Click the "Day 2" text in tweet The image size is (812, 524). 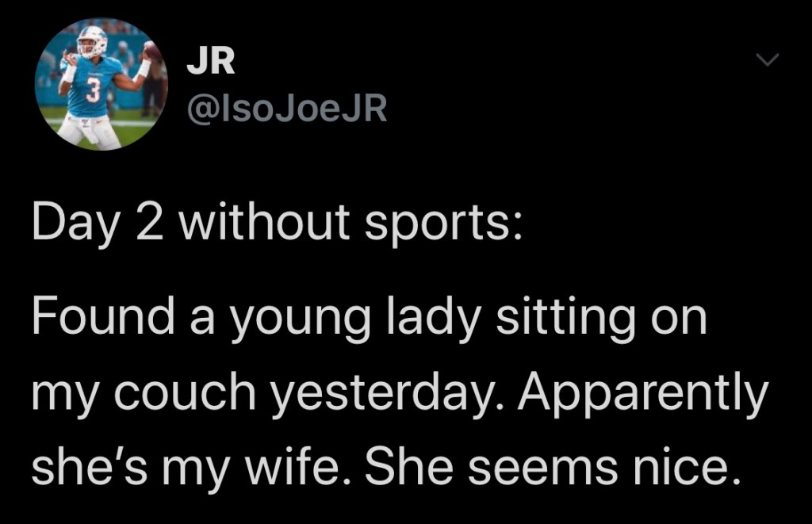(99, 224)
